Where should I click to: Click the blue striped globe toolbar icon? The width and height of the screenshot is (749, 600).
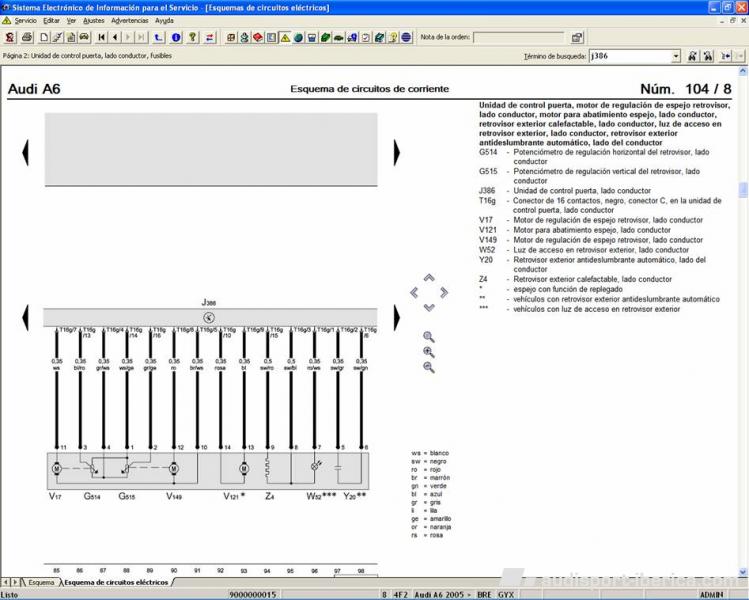click(406, 37)
